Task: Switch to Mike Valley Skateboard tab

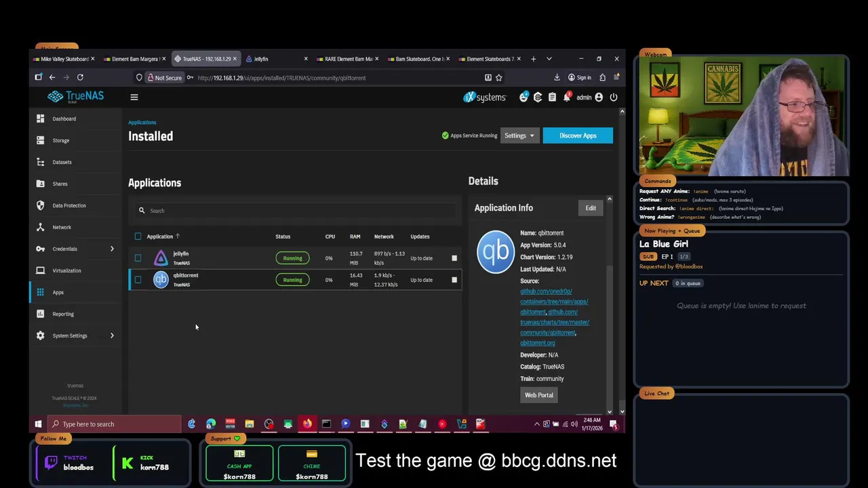Action: (64, 59)
